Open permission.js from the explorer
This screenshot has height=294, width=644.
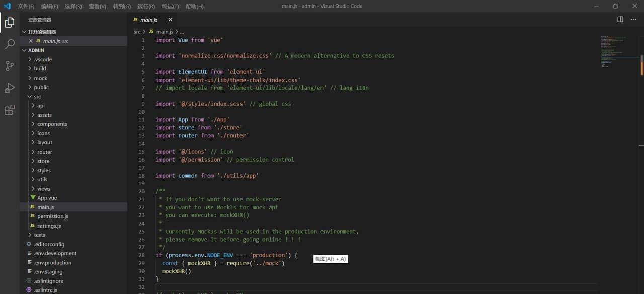(52, 216)
